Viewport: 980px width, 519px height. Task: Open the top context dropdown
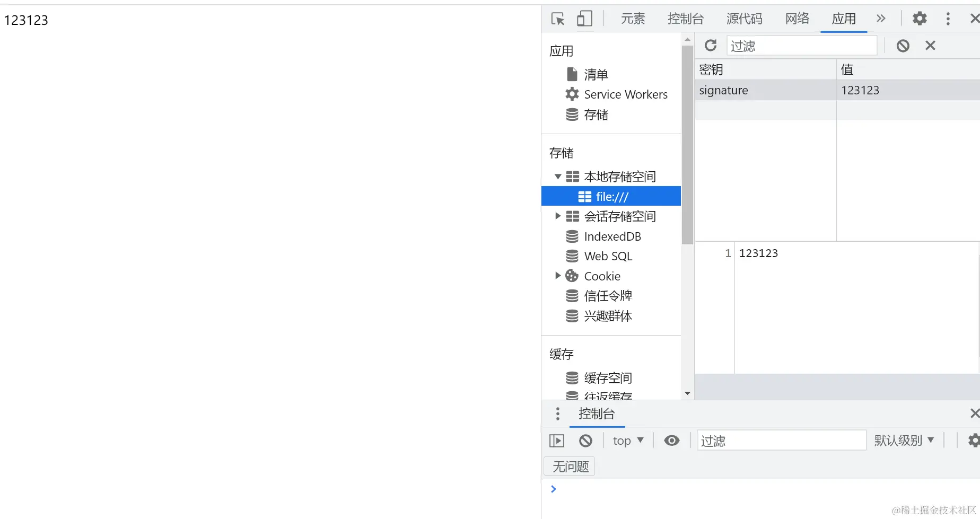tap(628, 441)
